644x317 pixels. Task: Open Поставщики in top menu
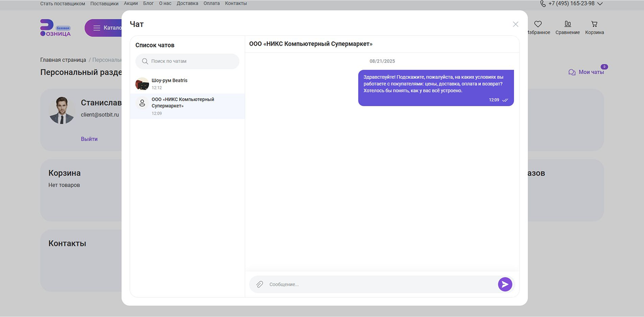coord(105,3)
